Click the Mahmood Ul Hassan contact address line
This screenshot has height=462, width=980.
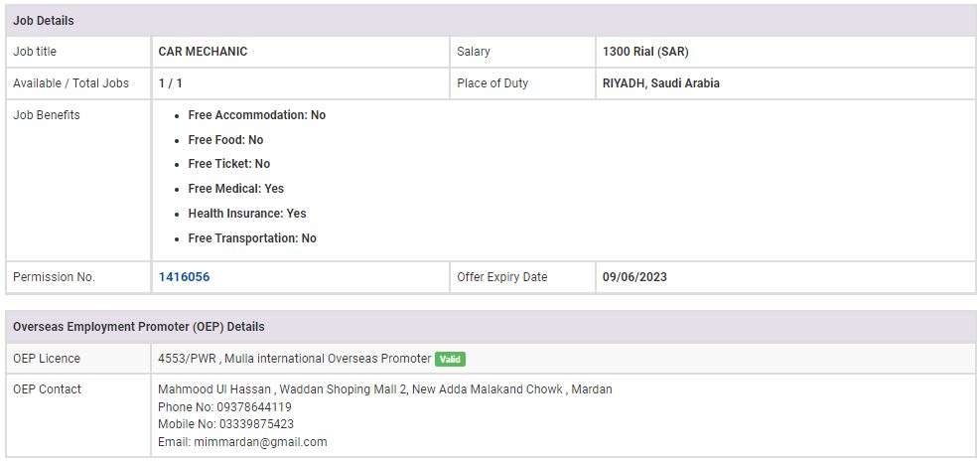click(384, 389)
